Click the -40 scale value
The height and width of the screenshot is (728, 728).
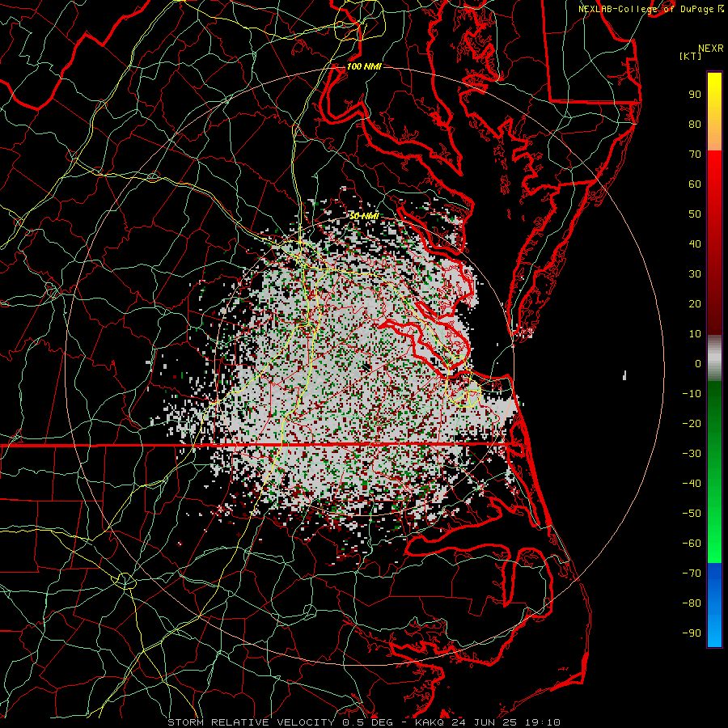(692, 484)
